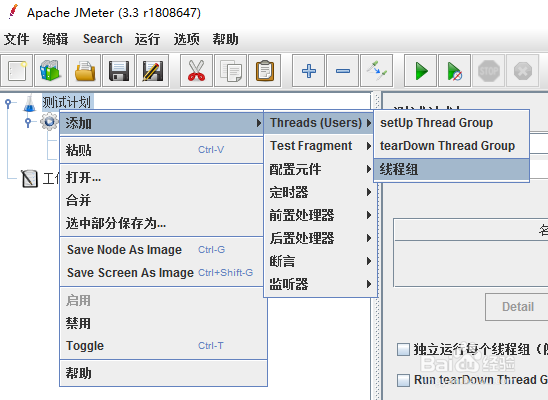Start the test with green play icon
Screen dimensions: 548x400
pyautogui.click(x=420, y=71)
